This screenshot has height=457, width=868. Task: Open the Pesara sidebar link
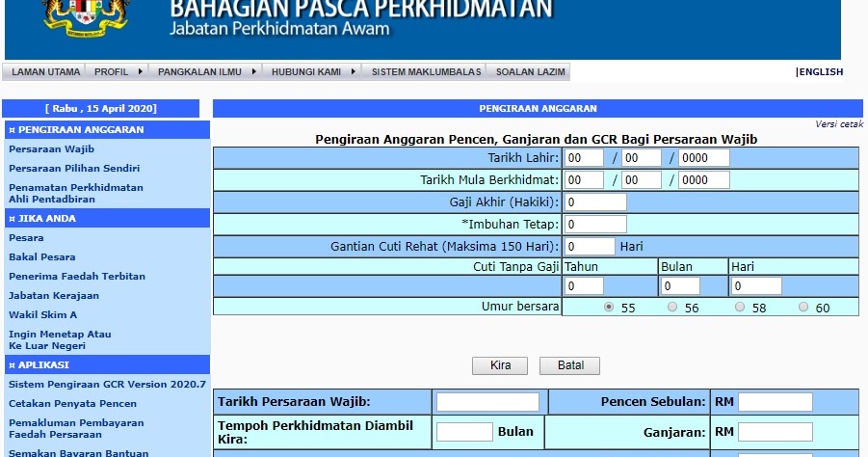click(x=26, y=237)
